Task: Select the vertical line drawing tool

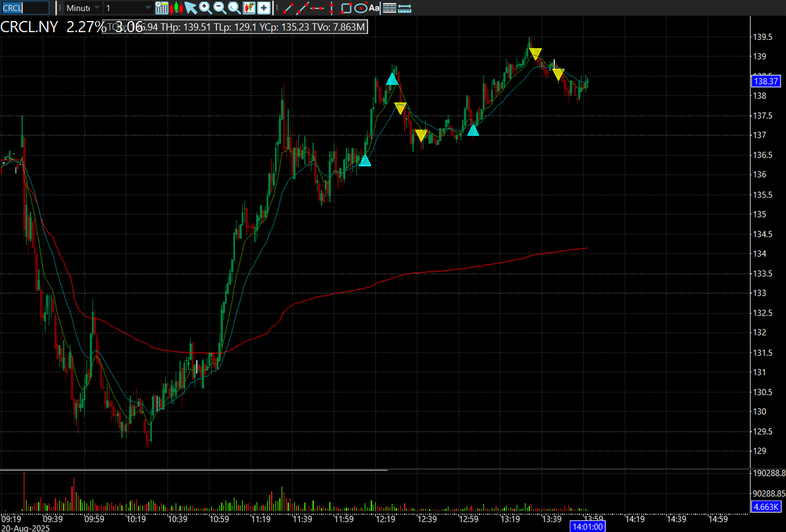Action: point(331,8)
